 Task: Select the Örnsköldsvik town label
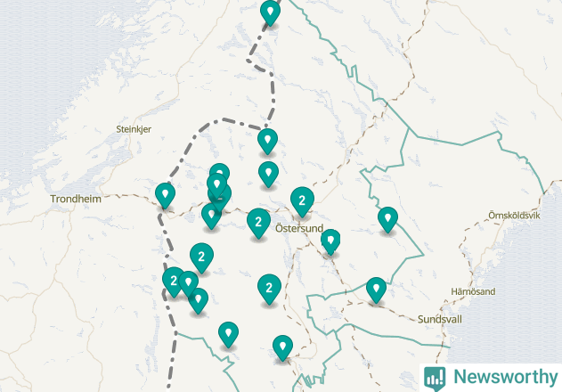pos(514,216)
